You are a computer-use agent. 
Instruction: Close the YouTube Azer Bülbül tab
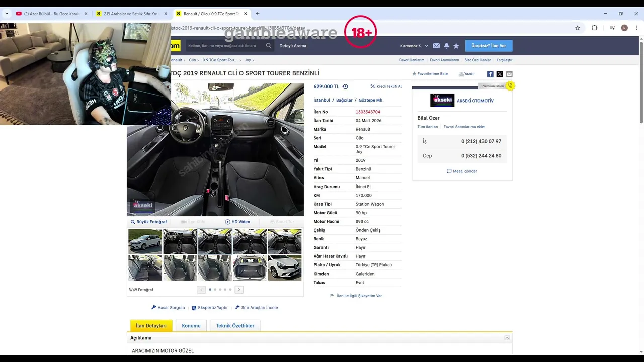click(x=86, y=14)
